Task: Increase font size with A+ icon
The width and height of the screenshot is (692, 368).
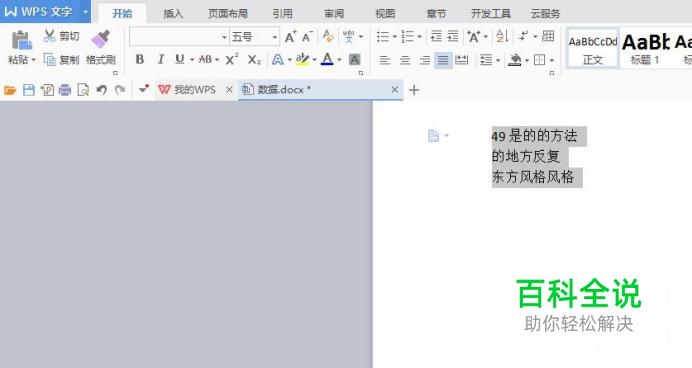Action: point(290,37)
